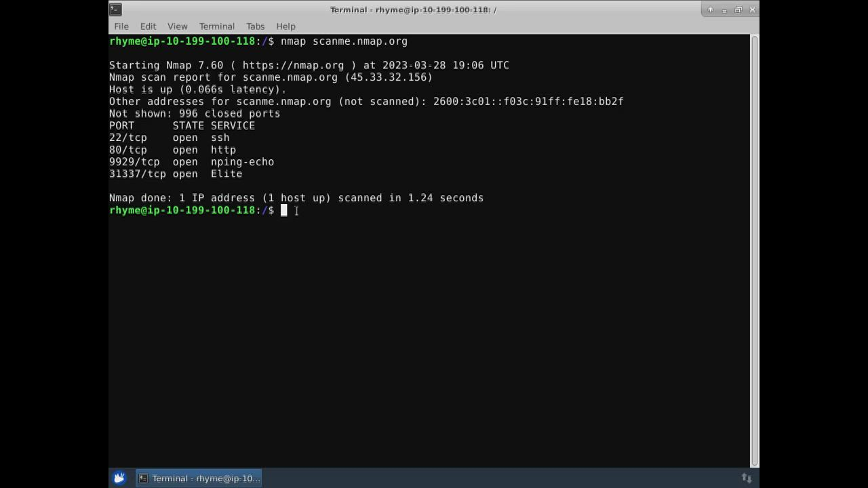Click the '80/tcp' port entry
868x488 pixels.
(128, 150)
